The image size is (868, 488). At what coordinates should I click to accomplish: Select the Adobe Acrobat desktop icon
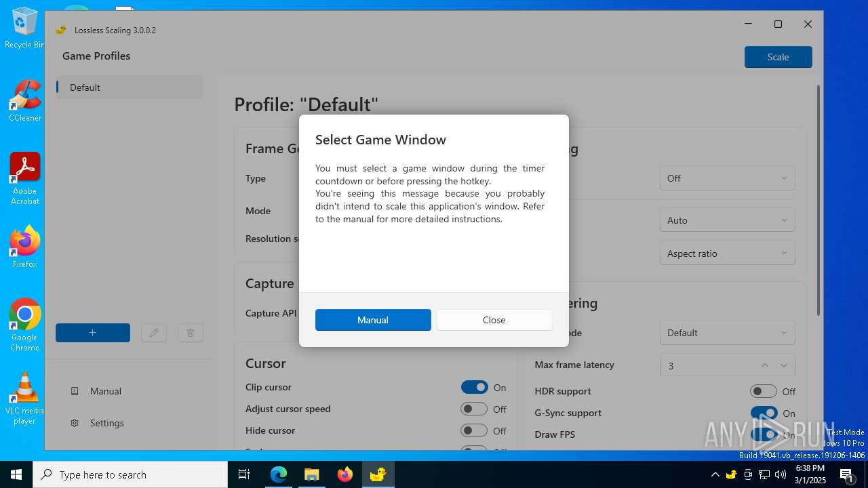click(24, 179)
